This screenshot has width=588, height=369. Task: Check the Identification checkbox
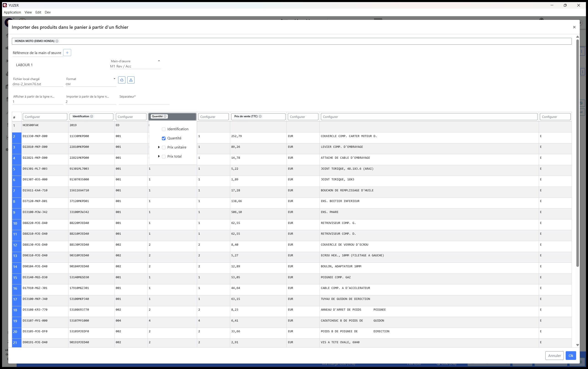(164, 129)
